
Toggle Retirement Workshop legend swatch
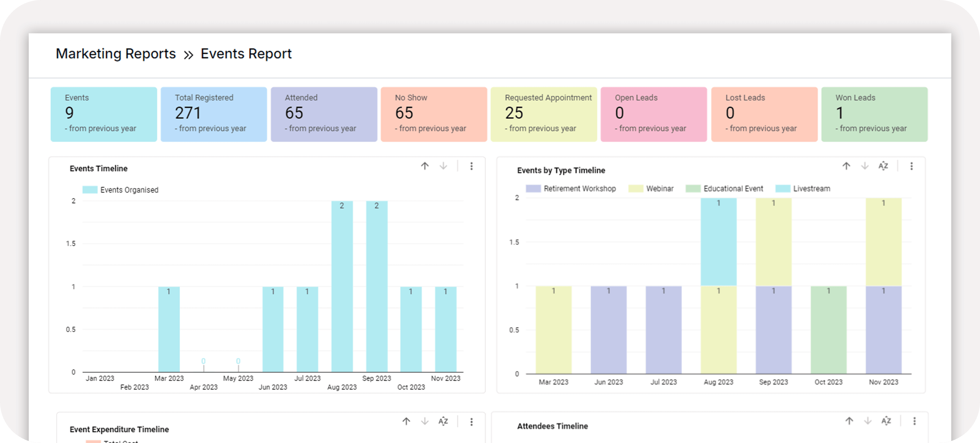533,189
